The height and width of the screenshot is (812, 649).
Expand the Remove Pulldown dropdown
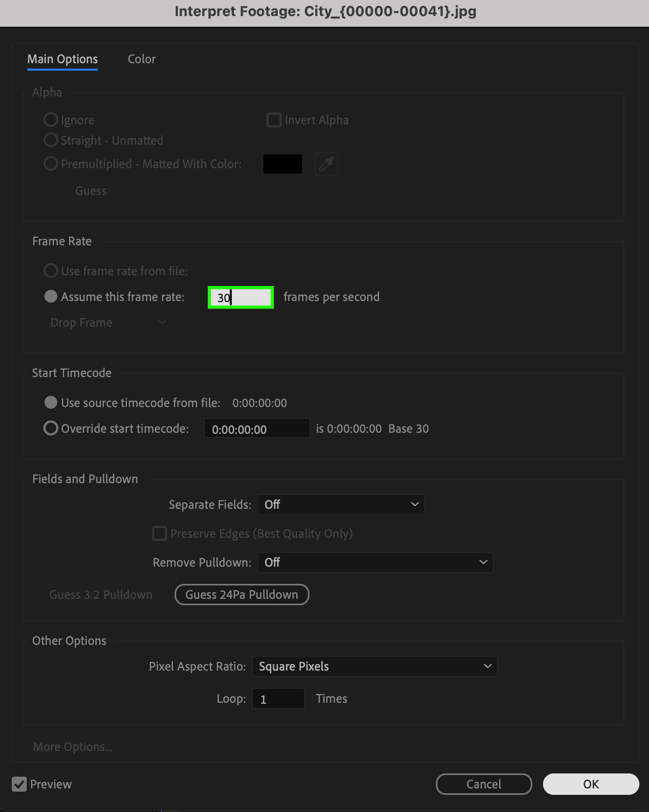375,562
